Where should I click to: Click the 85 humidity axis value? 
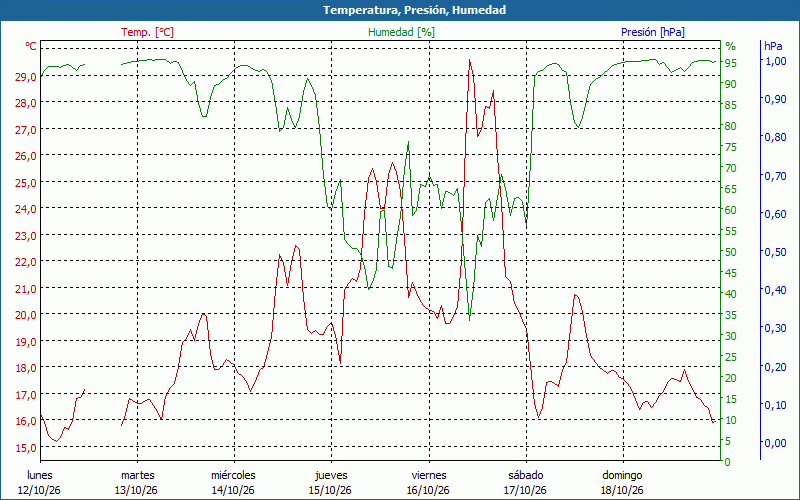(x=731, y=105)
